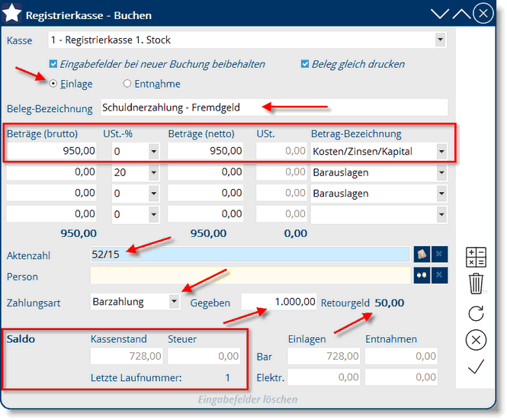Open person search icon beside Person

[422, 275]
